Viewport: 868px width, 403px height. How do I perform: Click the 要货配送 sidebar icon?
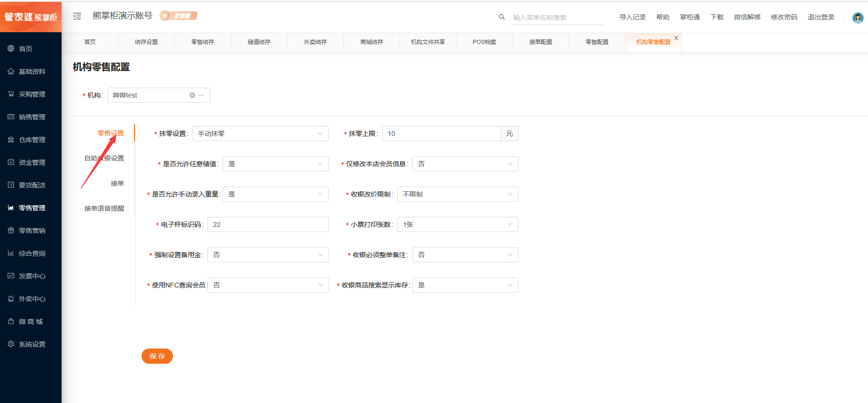11,185
